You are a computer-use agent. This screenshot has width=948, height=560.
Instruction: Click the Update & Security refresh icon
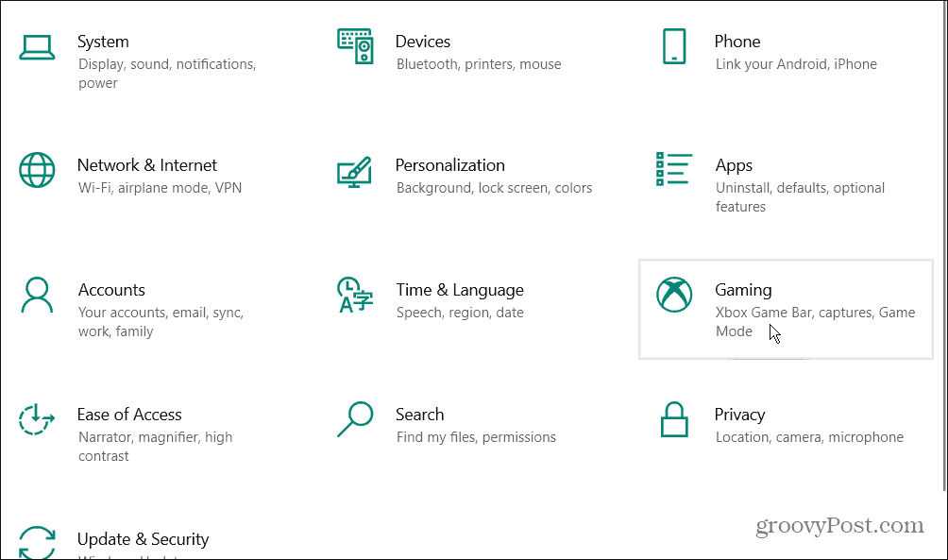pos(38,543)
